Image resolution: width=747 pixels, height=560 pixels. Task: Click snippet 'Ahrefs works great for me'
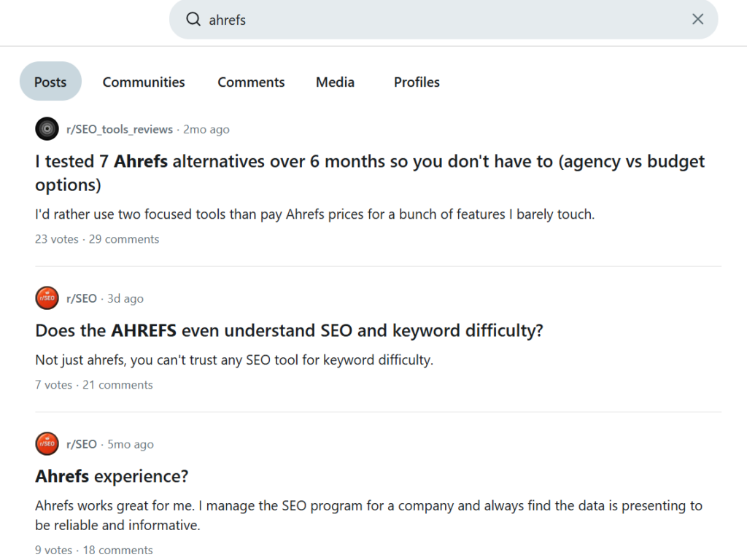tap(368, 516)
